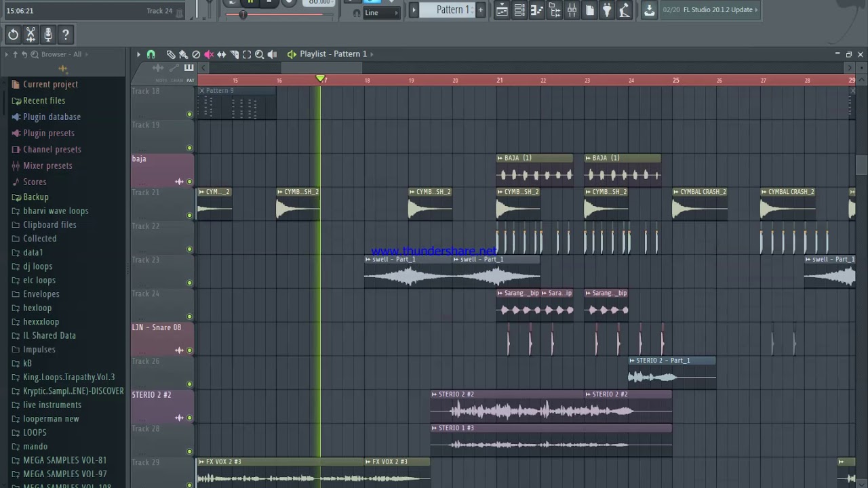Toggle mute LED on Track 23
The height and width of the screenshot is (488, 868).
click(189, 283)
